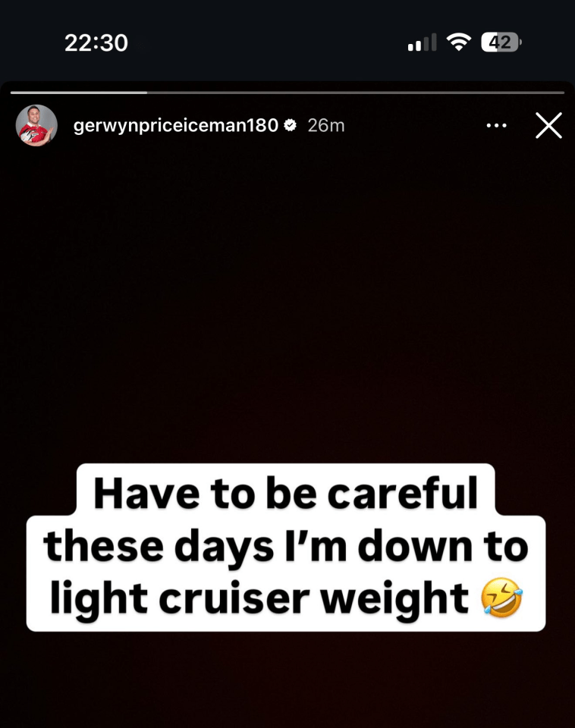Tap the Wi-Fi status icon
The width and height of the screenshot is (575, 728).
click(x=458, y=42)
